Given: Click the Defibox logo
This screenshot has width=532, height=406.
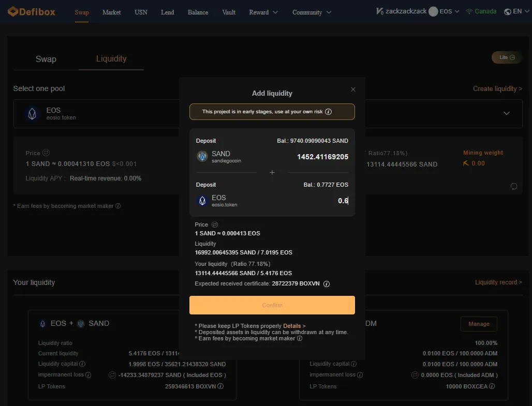Looking at the screenshot, I should click(x=31, y=12).
